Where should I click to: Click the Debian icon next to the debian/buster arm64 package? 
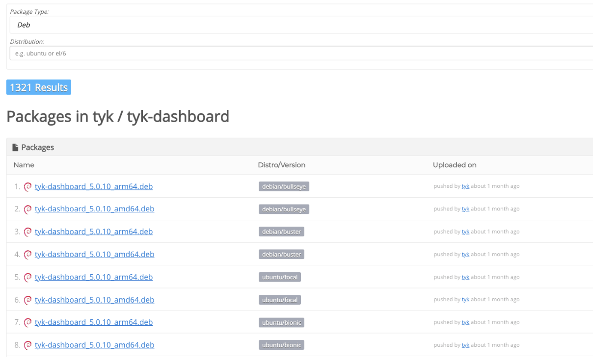point(27,232)
